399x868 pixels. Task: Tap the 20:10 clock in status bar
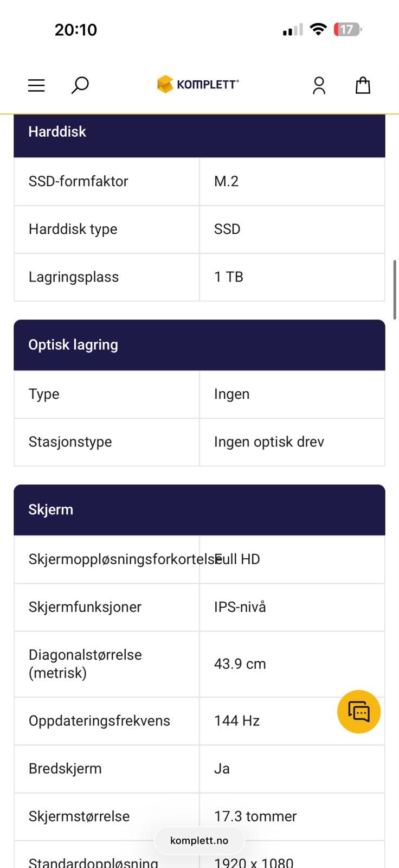[76, 30]
